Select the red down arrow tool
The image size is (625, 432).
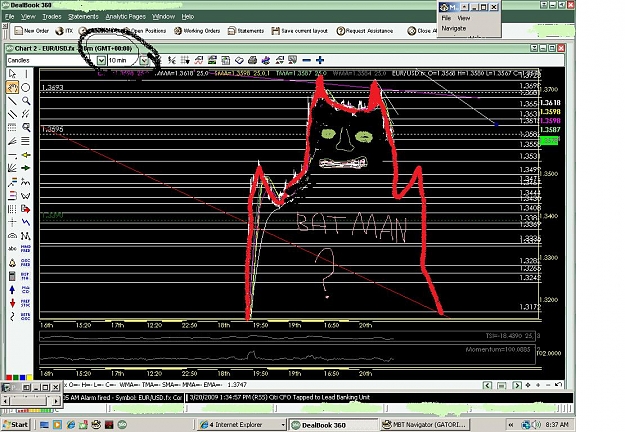(12, 303)
